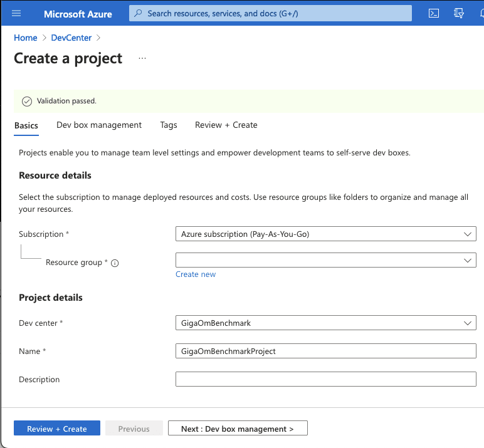This screenshot has height=448, width=484.
Task: Open the Resource group dropdown
Action: click(325, 260)
